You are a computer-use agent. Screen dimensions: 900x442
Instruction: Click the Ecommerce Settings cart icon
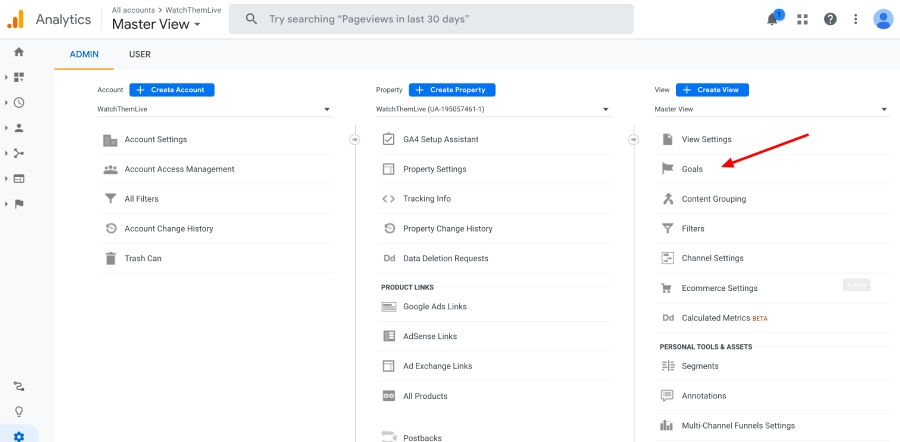pyautogui.click(x=667, y=288)
